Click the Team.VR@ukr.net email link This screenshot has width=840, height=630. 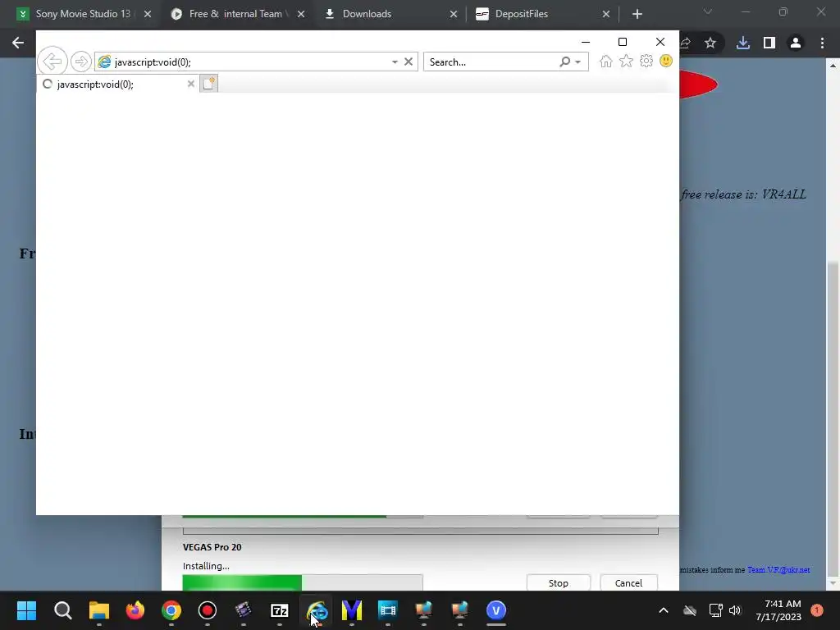778,570
